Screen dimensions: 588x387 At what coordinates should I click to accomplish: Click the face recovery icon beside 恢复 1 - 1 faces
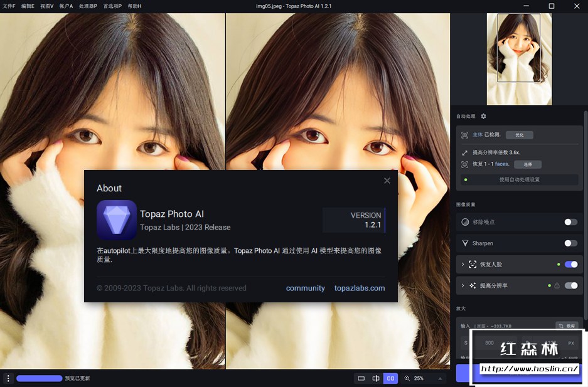click(464, 164)
